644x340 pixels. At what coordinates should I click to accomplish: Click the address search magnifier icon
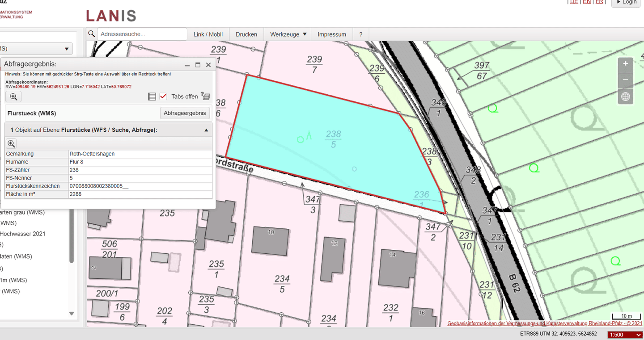(91, 34)
